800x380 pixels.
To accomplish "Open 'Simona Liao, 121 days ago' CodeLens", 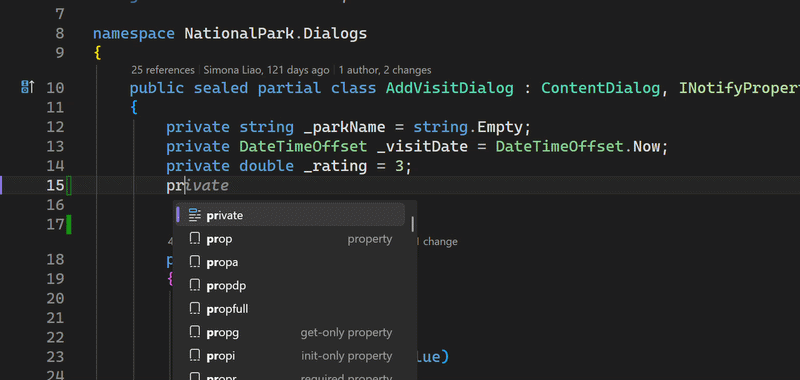I will [x=267, y=70].
